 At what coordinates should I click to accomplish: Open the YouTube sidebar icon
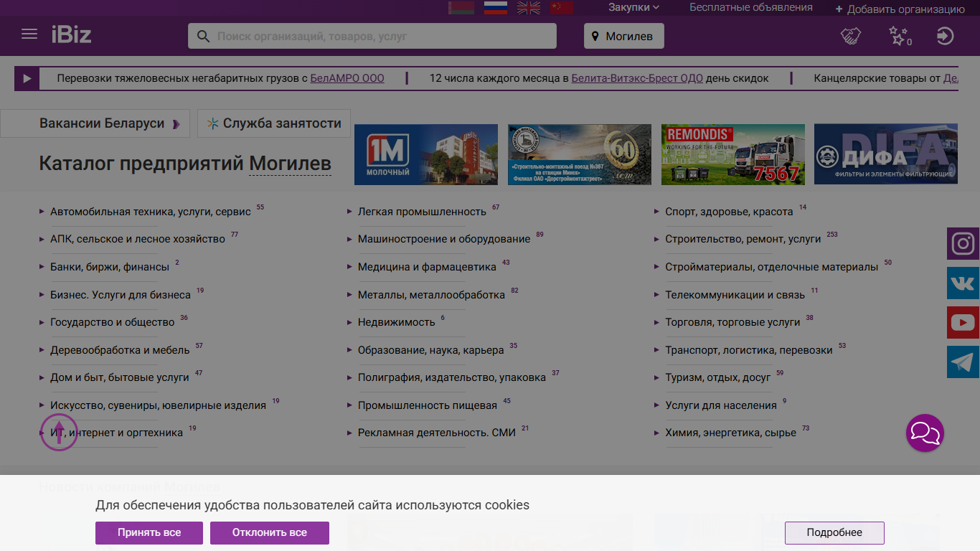[x=963, y=323]
